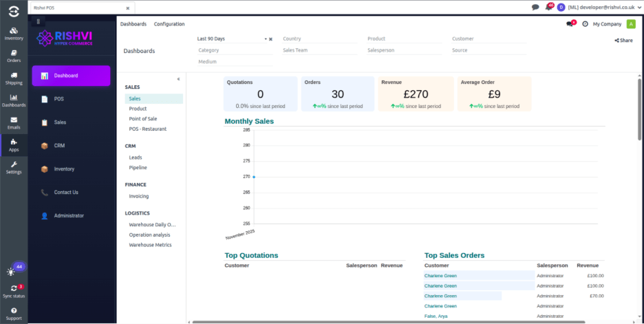Select Point of Sale dashboard
644x324 pixels.
[x=143, y=119]
